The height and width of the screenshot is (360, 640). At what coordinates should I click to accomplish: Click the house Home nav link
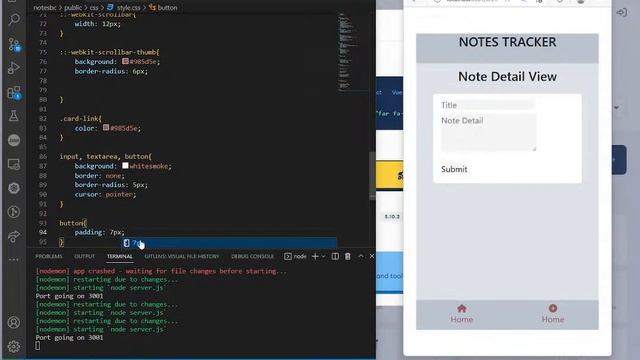coord(462,314)
